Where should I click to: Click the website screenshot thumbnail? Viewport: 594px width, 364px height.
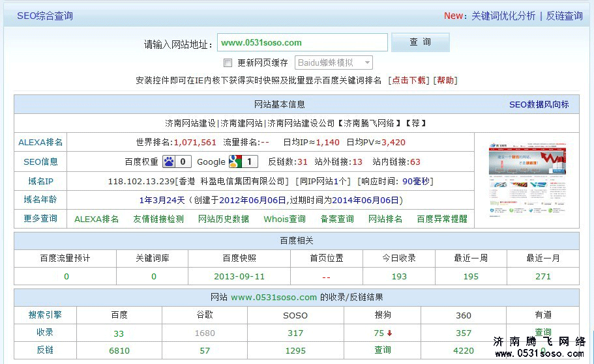527,180
